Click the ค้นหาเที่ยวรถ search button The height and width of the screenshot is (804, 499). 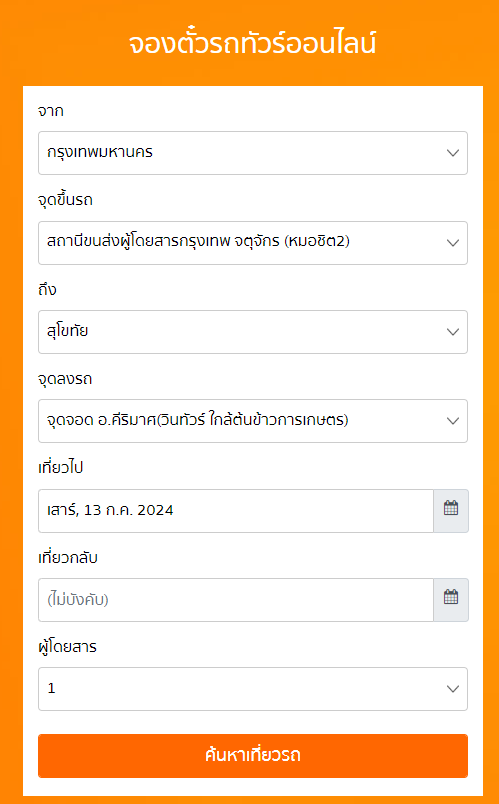click(x=253, y=756)
